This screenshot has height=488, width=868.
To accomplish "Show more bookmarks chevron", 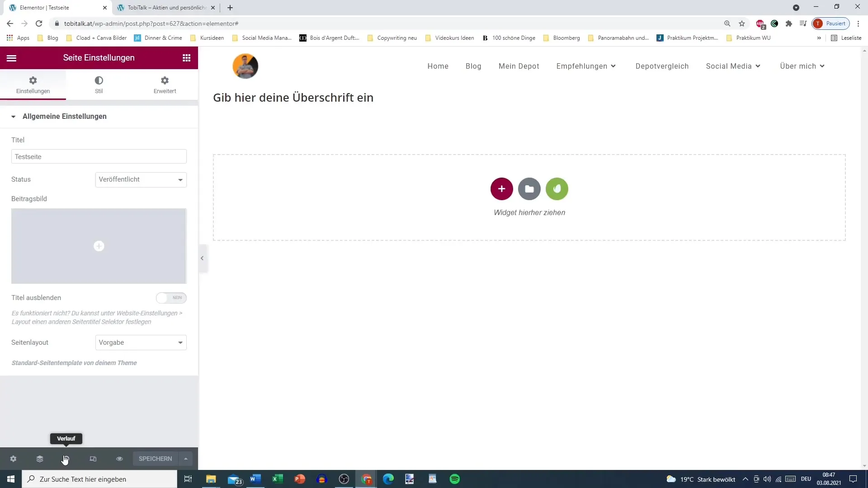I will coord(819,38).
